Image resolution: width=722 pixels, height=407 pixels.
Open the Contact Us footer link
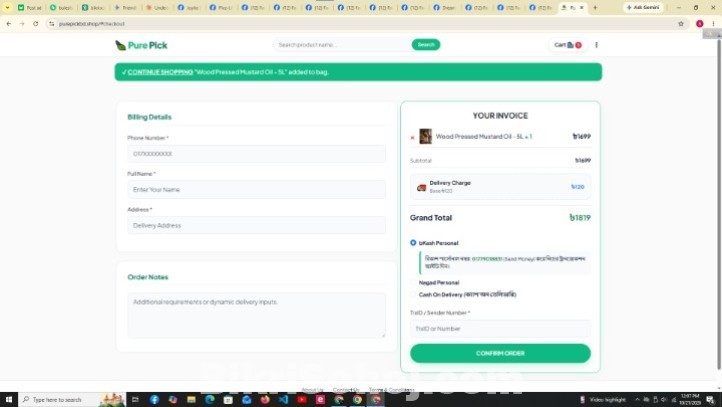346,390
